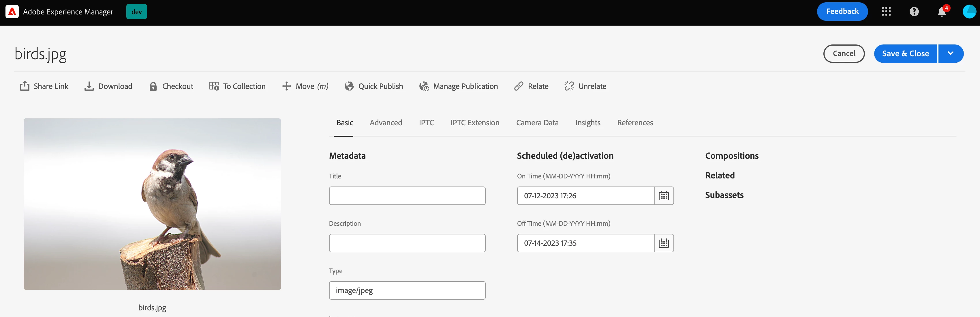Open the Off Time calendar picker
The width and height of the screenshot is (980, 317).
pyautogui.click(x=664, y=243)
